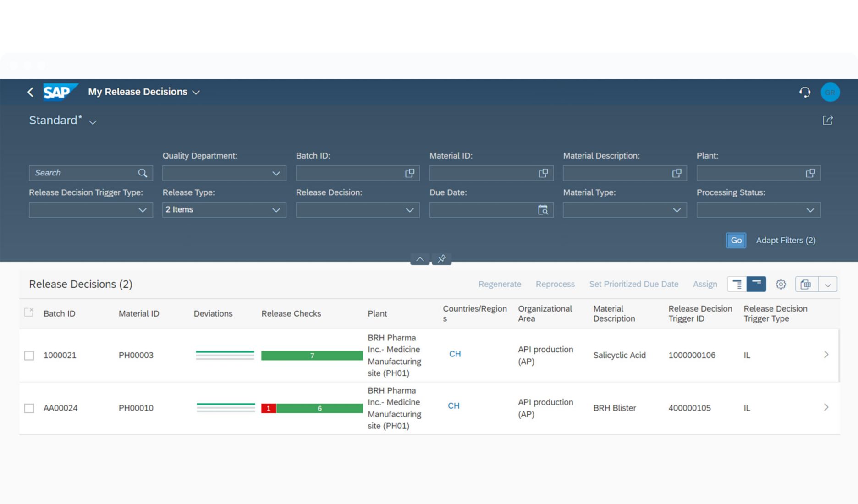The width and height of the screenshot is (858, 504).
Task: Open the Standard view variant menu
Action: (63, 121)
